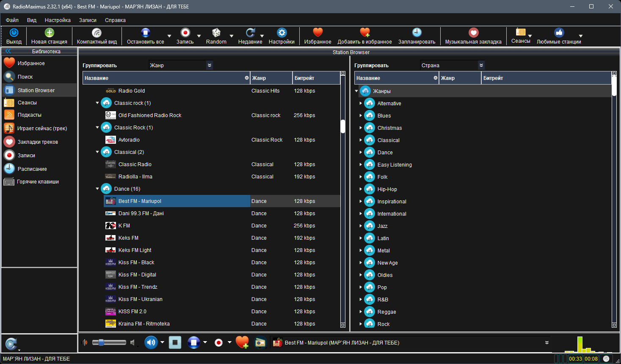Expand the Alternative genre node

point(361,103)
